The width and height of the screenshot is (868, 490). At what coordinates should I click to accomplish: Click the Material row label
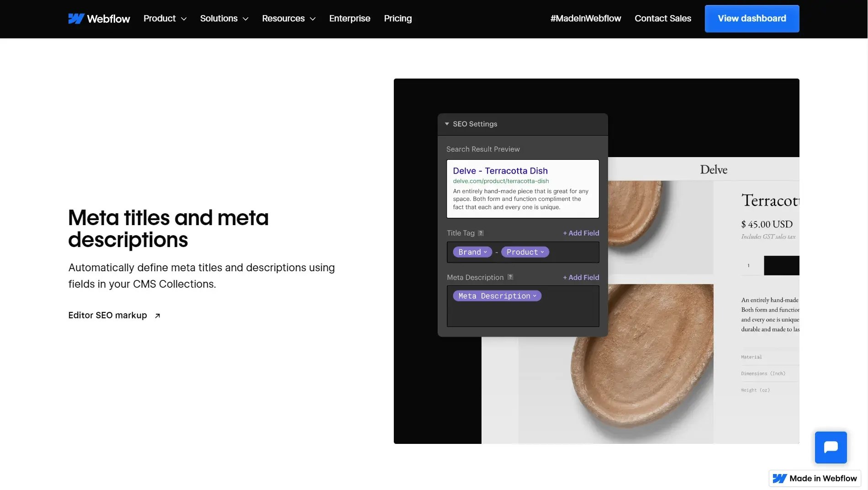point(752,357)
